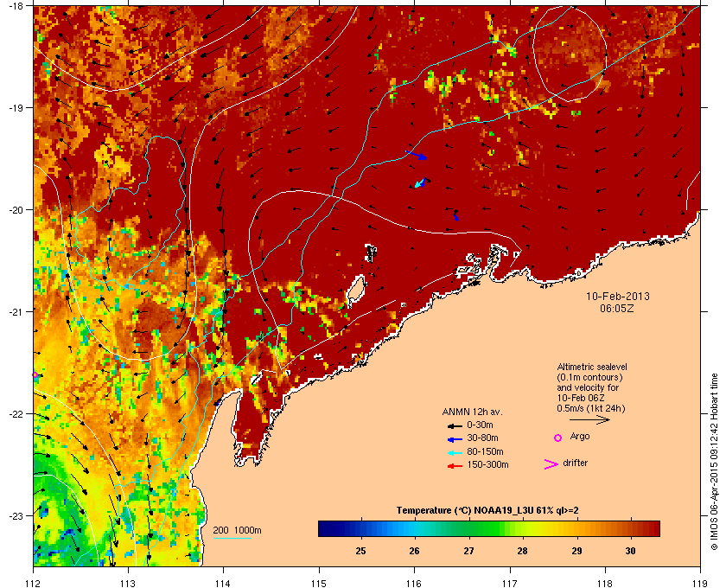Click the blue 30-80m arrow legend icon
Viewport: 726px width, 588px height.
click(x=455, y=438)
